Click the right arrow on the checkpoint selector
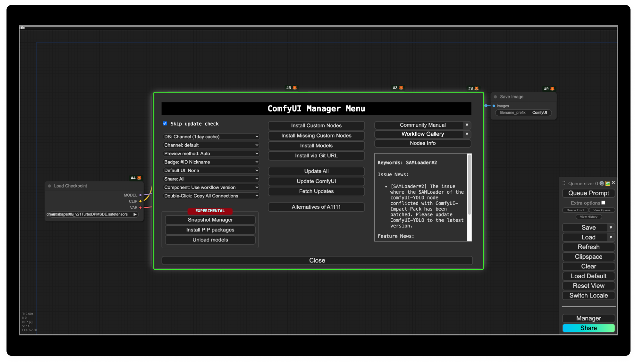The image size is (637, 364). [x=135, y=214]
